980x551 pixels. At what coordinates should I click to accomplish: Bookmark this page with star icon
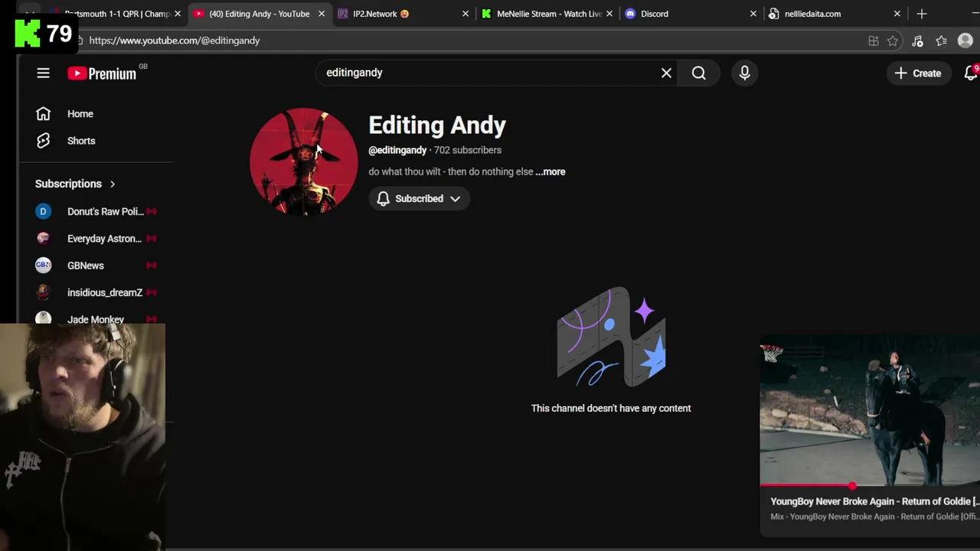[893, 41]
